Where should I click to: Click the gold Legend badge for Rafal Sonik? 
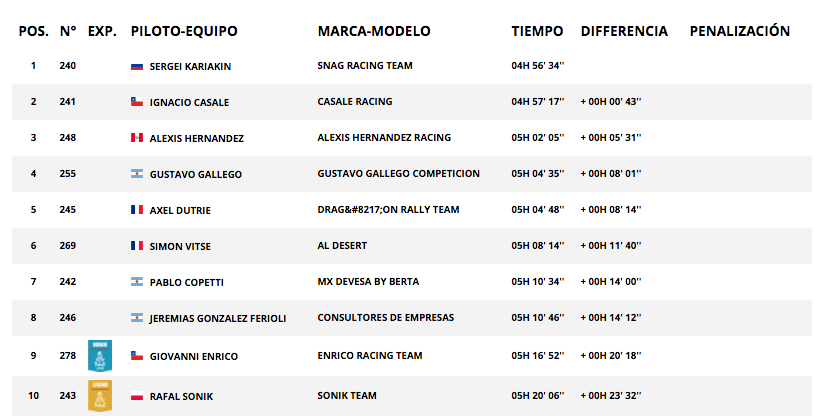(x=100, y=395)
